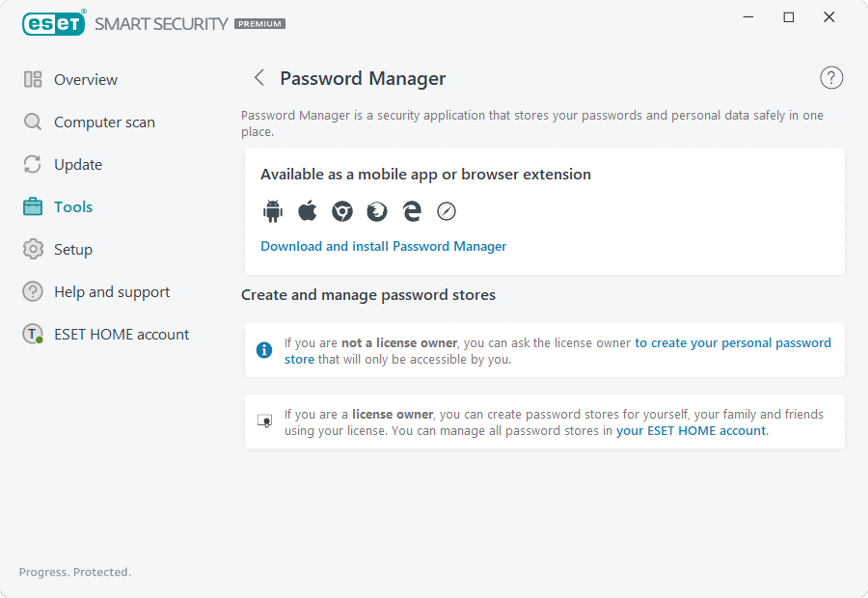The width and height of the screenshot is (868, 598).
Task: Click the blue info icon
Action: point(264,350)
